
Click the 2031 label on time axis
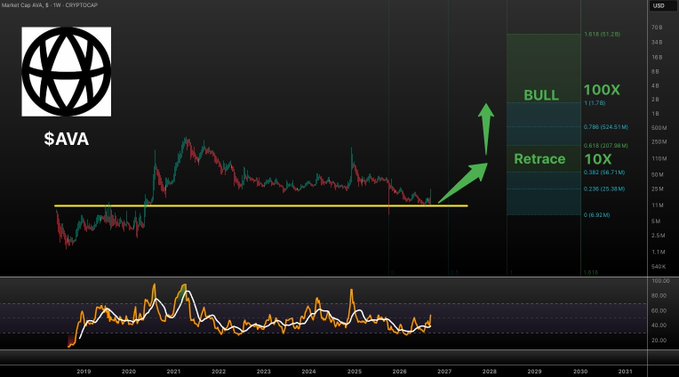[625, 371]
